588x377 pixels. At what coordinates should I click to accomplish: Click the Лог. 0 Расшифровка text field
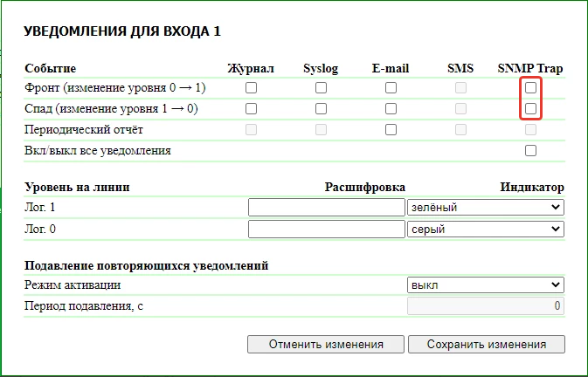tap(326, 229)
